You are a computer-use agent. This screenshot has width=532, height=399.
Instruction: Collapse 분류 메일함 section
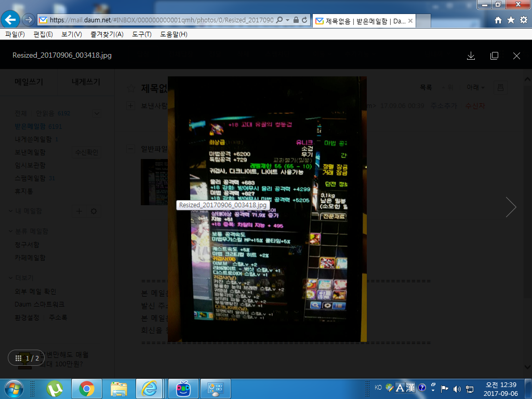[10, 231]
